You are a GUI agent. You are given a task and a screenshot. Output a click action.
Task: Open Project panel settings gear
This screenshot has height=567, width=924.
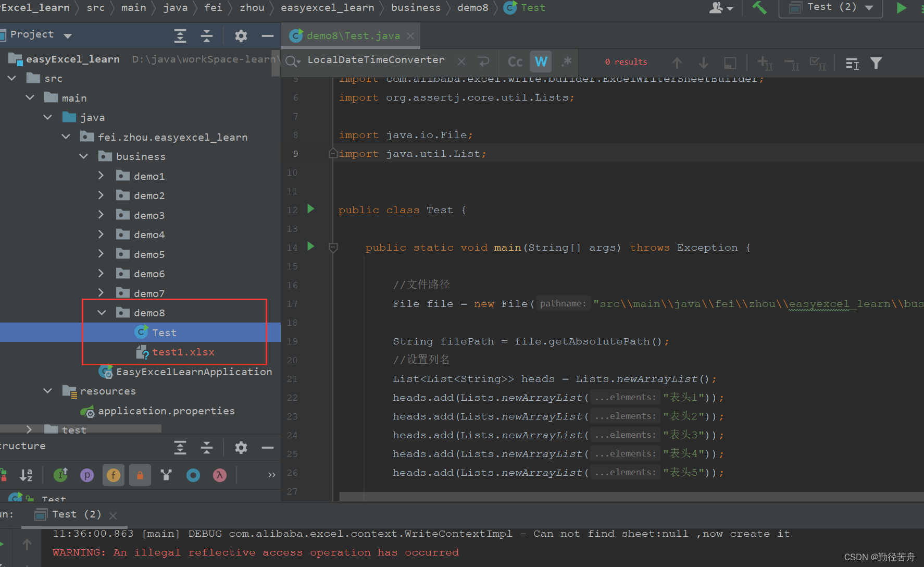pos(241,35)
